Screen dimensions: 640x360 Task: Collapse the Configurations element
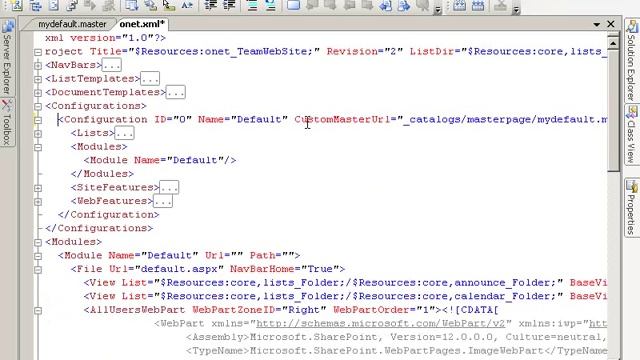coord(38,107)
